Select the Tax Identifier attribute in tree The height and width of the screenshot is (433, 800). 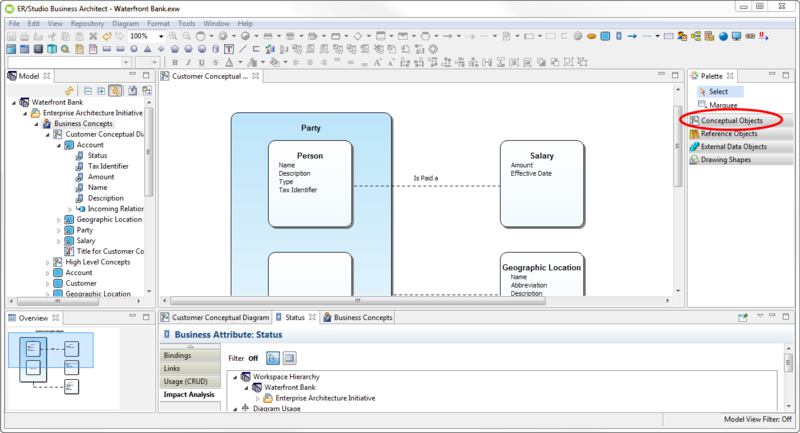tap(108, 166)
